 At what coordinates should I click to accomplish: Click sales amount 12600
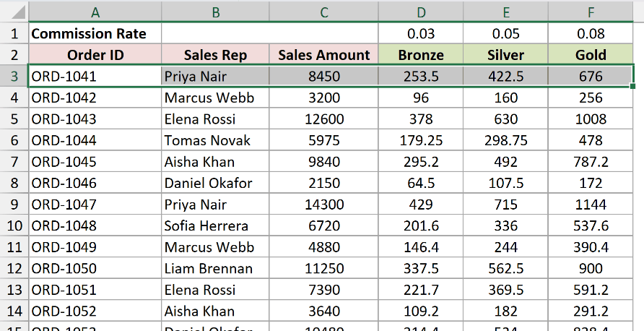[x=324, y=119]
